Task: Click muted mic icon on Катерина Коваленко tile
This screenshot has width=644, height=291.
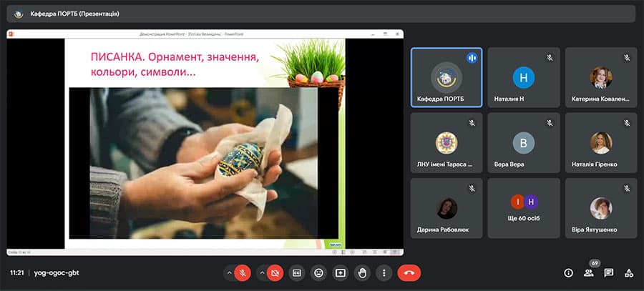Action: [x=627, y=58]
